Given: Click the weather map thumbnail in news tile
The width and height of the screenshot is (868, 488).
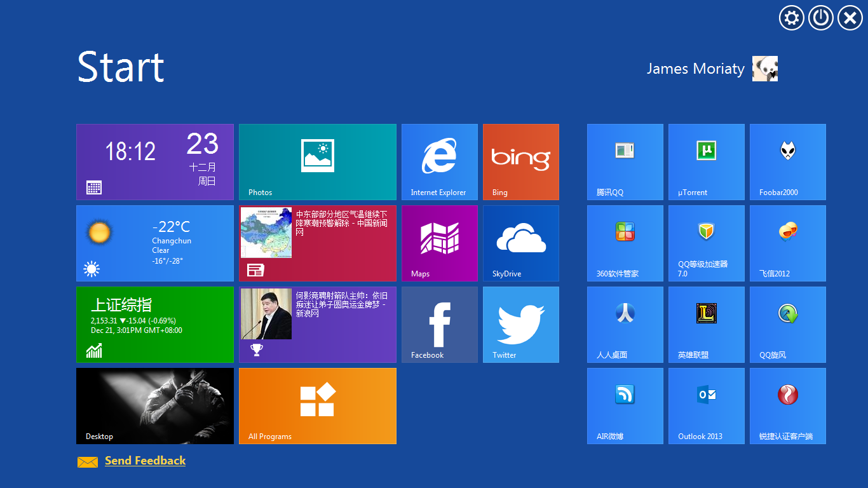Looking at the screenshot, I should pos(266,233).
